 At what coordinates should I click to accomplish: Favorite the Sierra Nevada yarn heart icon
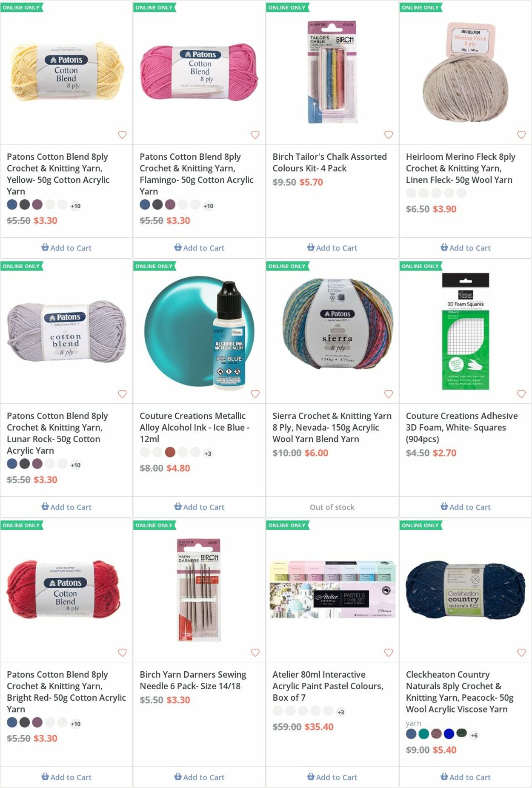tap(389, 394)
